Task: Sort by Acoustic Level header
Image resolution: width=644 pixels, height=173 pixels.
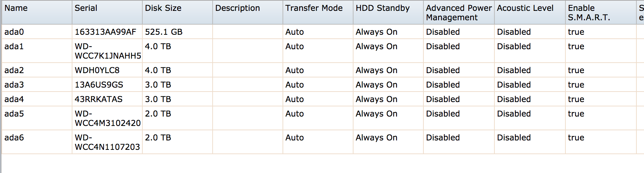Action: (525, 8)
